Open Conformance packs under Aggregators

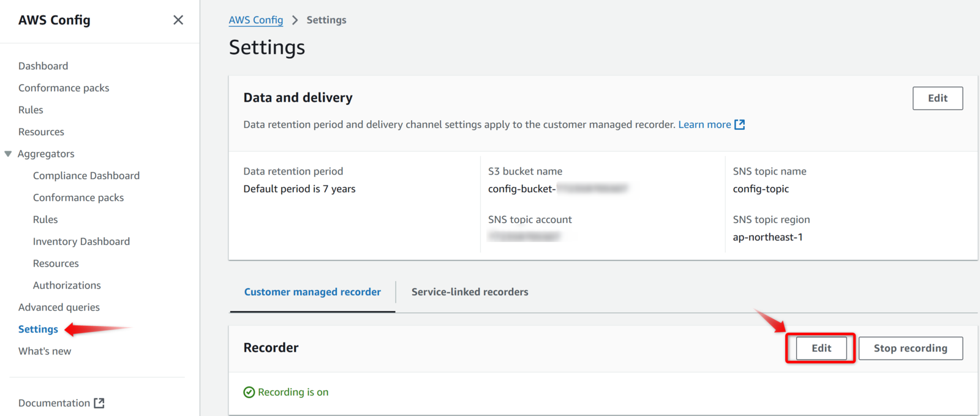(78, 197)
